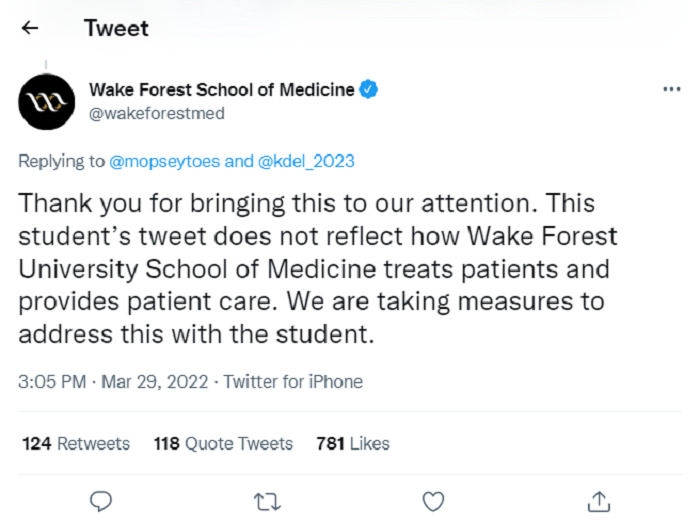The image size is (700, 523).
Task: Click the Twitter for iPhone source
Action: click(293, 382)
